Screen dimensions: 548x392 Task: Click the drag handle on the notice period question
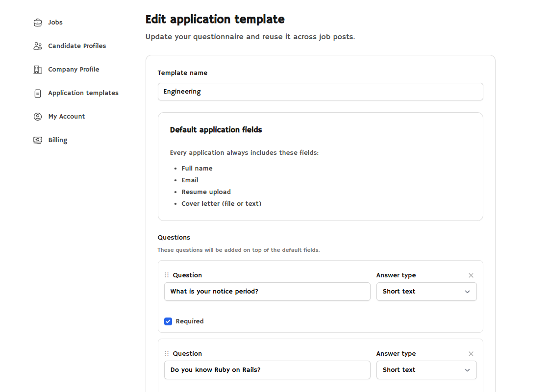point(166,275)
